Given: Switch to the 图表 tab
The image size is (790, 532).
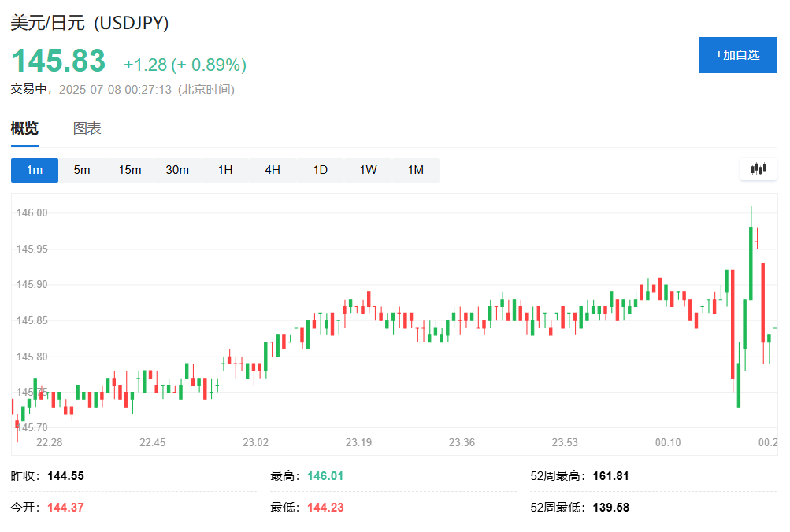Looking at the screenshot, I should pos(87,128).
